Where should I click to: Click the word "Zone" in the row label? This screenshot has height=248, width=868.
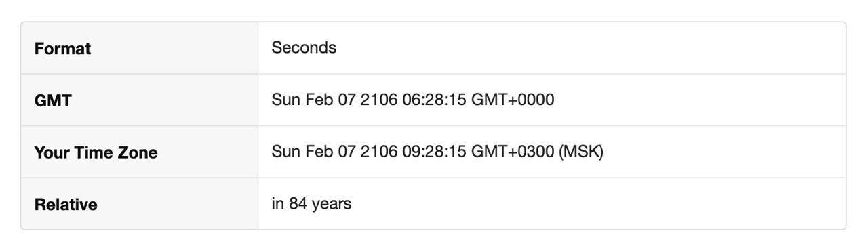pos(138,152)
